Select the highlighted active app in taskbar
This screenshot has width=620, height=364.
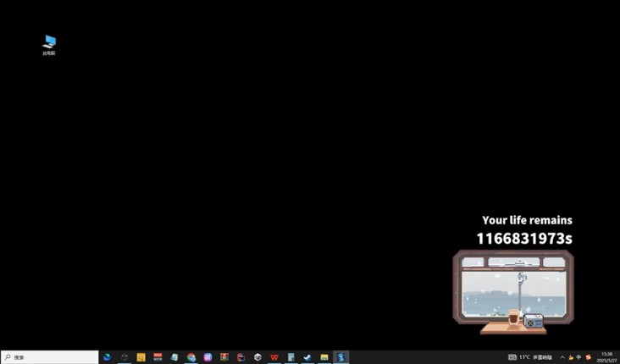click(340, 357)
